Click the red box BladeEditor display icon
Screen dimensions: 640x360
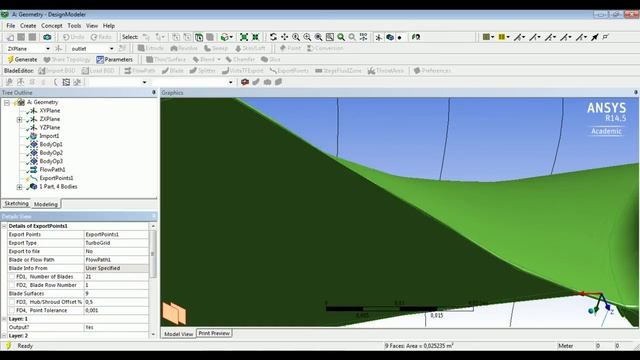[x=245, y=82]
